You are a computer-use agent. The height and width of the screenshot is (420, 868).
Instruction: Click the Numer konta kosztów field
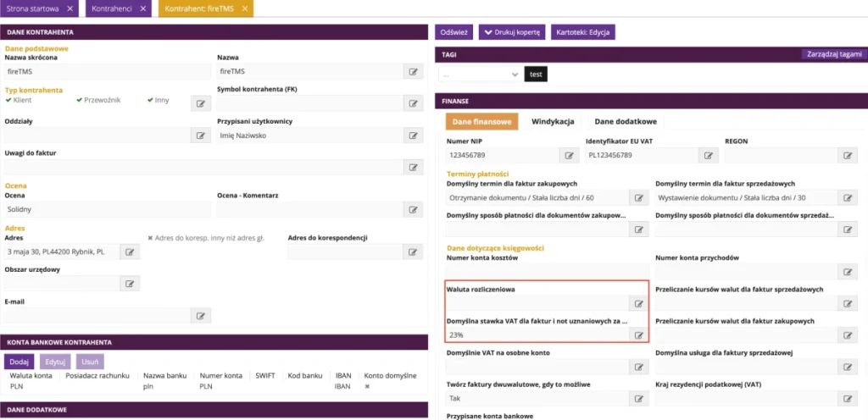pyautogui.click(x=547, y=271)
